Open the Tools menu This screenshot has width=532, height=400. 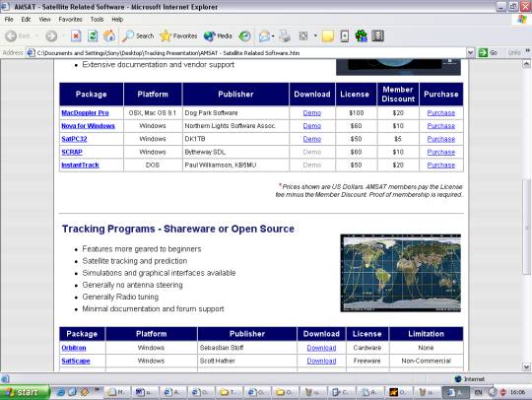point(97,20)
